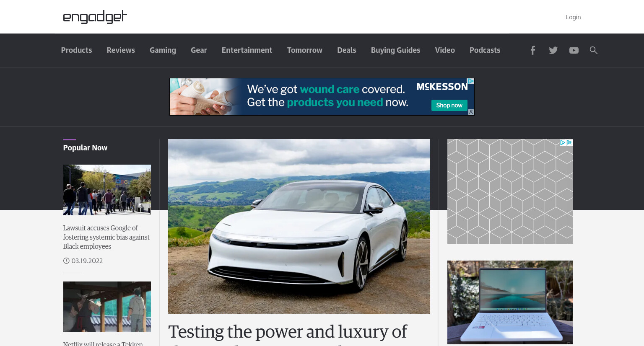The image size is (644, 346).
Task: Open the Google campus article thumbnail
Action: click(107, 190)
